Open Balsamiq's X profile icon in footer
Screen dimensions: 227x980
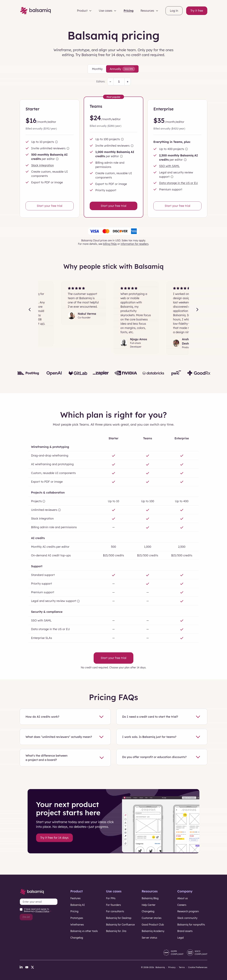tap(32, 967)
